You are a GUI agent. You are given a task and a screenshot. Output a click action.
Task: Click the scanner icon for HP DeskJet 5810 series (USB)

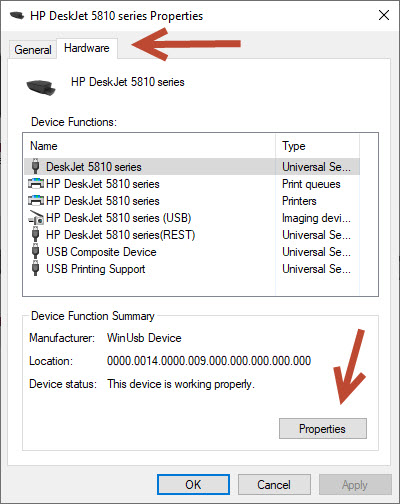coord(36,218)
